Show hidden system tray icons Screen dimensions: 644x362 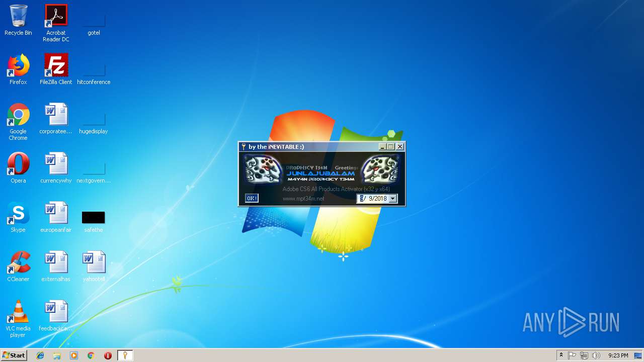tap(561, 355)
